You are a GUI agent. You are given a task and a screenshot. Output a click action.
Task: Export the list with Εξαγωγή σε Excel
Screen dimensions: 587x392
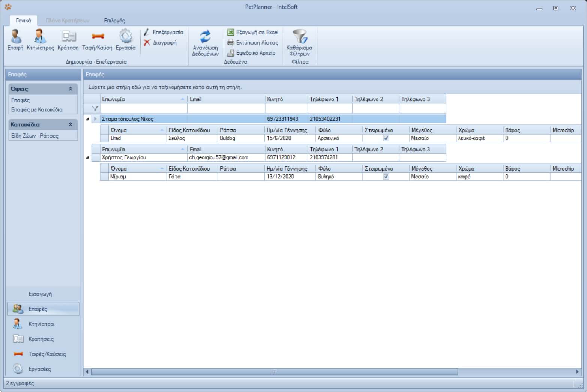[x=253, y=32]
